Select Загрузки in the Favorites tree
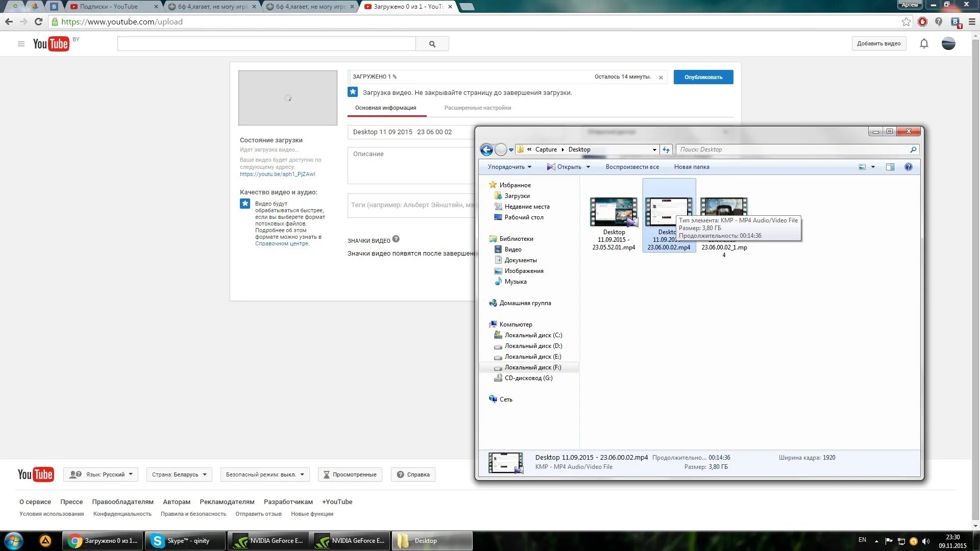 pyautogui.click(x=517, y=196)
